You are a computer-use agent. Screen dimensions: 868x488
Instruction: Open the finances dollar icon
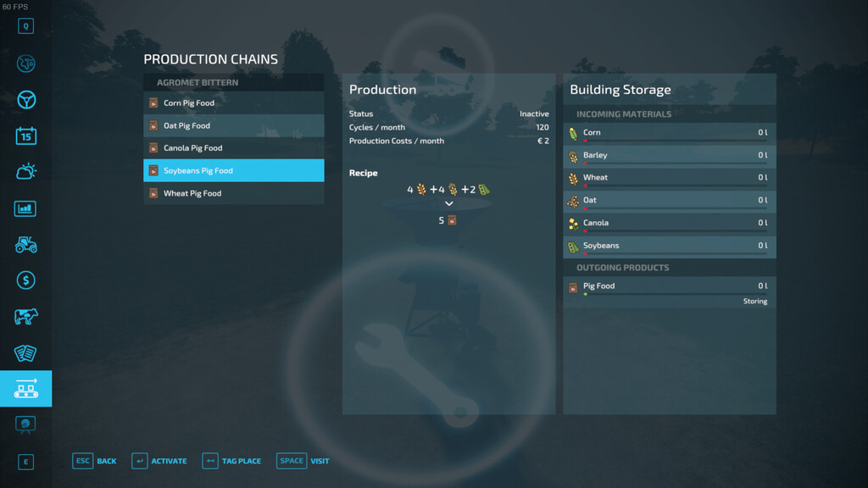point(26,280)
